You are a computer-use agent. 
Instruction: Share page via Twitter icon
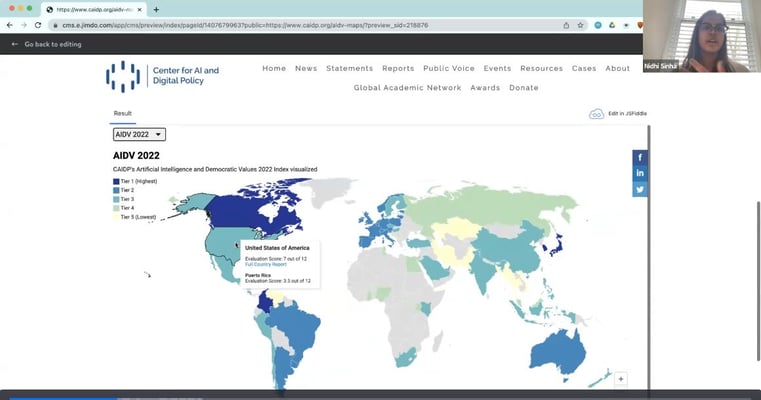(640, 189)
